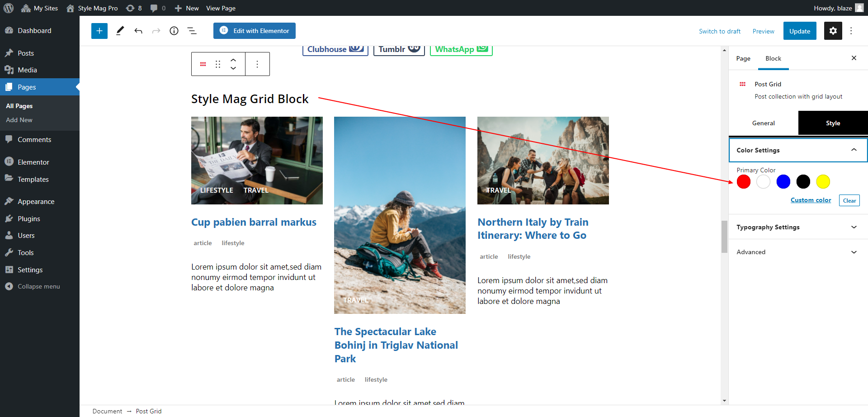Screen dimensions: 868x417
Task: Open the document Details info icon
Action: point(174,31)
